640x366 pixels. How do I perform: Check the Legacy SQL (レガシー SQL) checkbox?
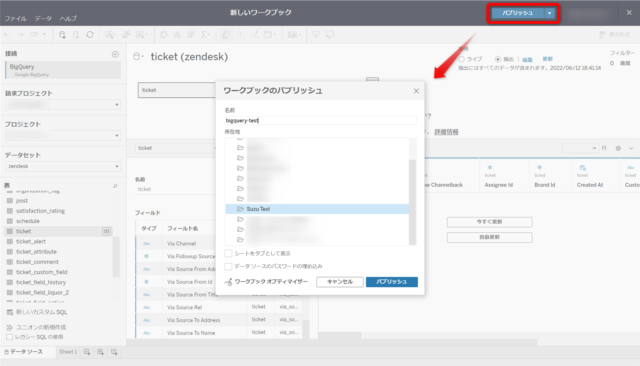click(x=9, y=337)
